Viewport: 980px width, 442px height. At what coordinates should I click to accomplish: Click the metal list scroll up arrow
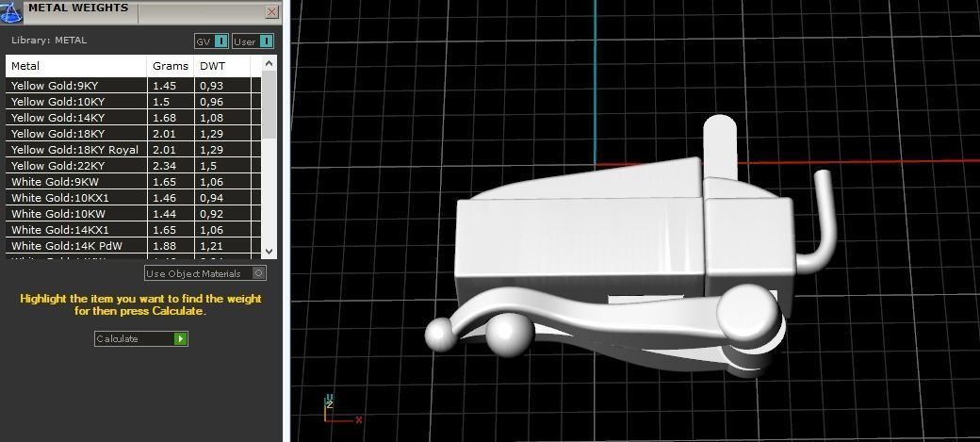[x=269, y=63]
